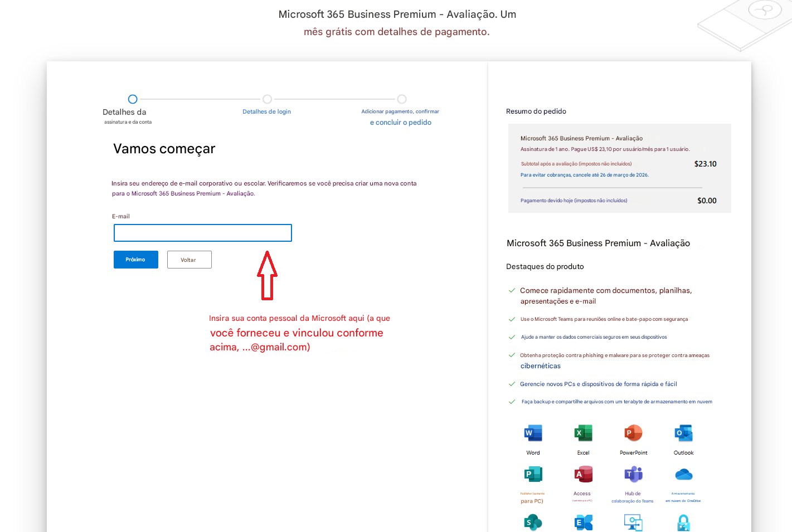Click the Outlook app icon
The image size is (792, 532).
[684, 433]
